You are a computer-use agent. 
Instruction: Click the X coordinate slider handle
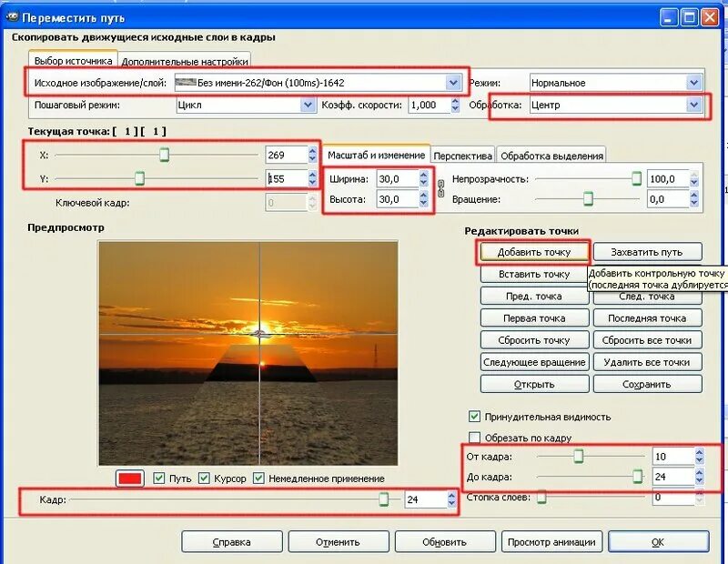click(x=164, y=155)
